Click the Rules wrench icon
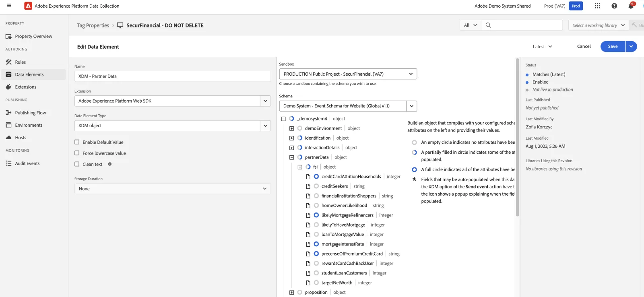This screenshot has height=297, width=644. [8, 62]
